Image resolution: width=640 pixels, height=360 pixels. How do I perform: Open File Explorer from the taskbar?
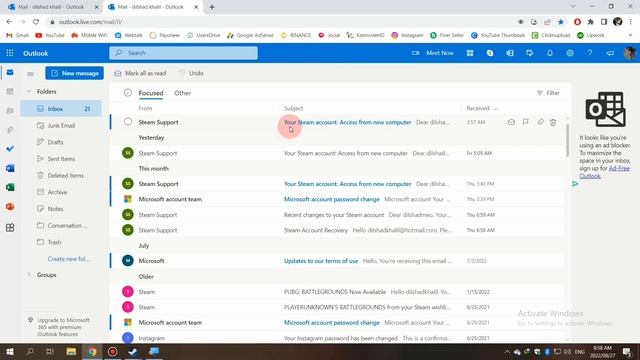pos(71,351)
